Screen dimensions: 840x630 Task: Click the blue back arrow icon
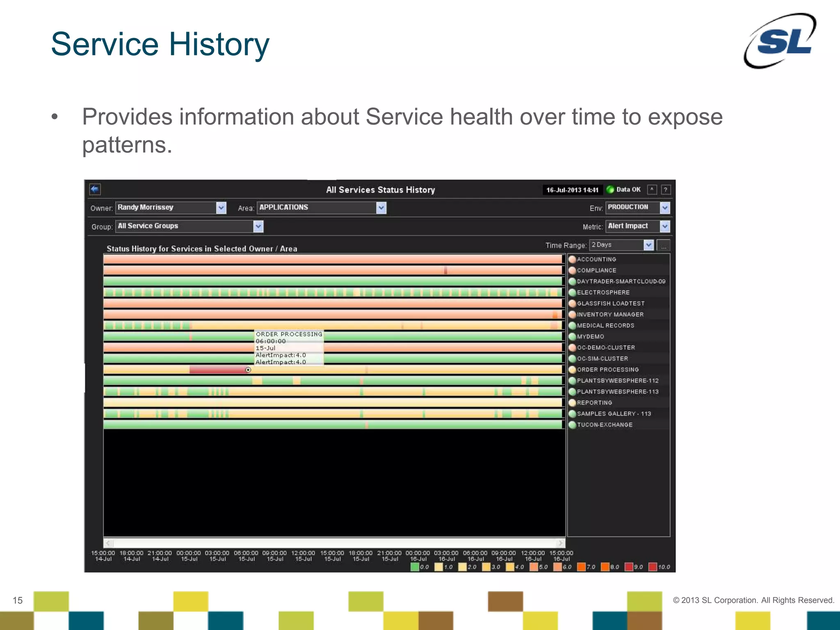[x=95, y=189]
